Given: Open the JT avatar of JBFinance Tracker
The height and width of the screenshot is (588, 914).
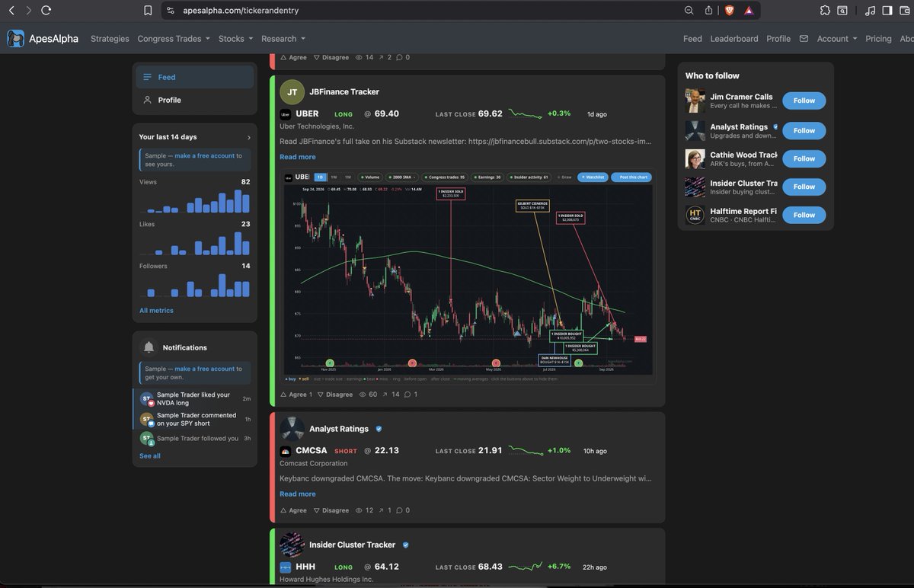Looking at the screenshot, I should pyautogui.click(x=292, y=91).
